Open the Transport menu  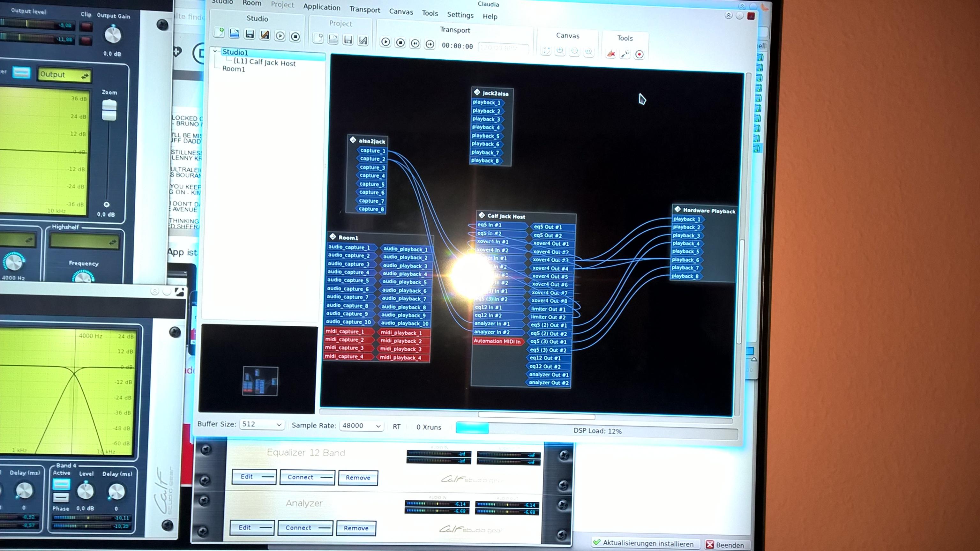[365, 10]
